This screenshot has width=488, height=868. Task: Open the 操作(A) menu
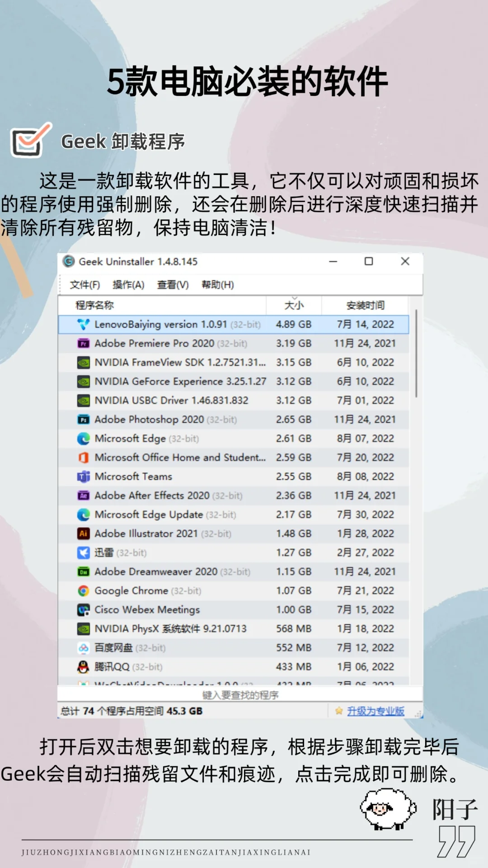[128, 285]
